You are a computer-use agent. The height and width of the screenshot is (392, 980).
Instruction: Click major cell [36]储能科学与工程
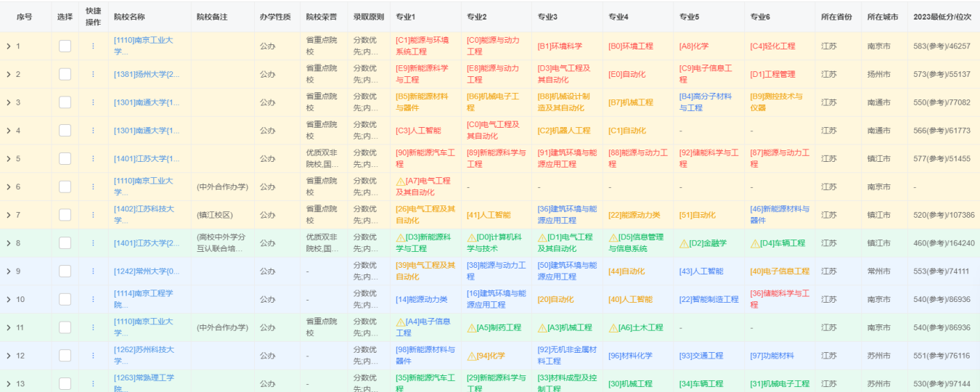click(780, 299)
